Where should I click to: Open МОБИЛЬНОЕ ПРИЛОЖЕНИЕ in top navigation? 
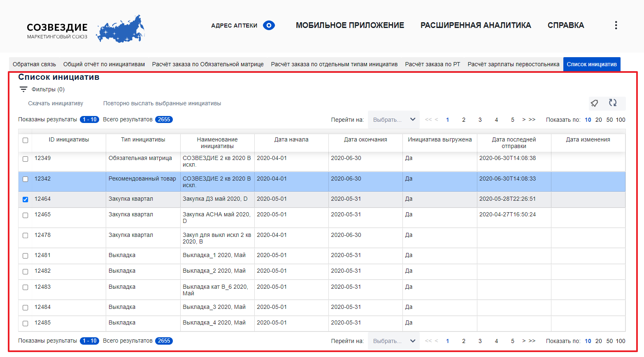[x=350, y=25]
